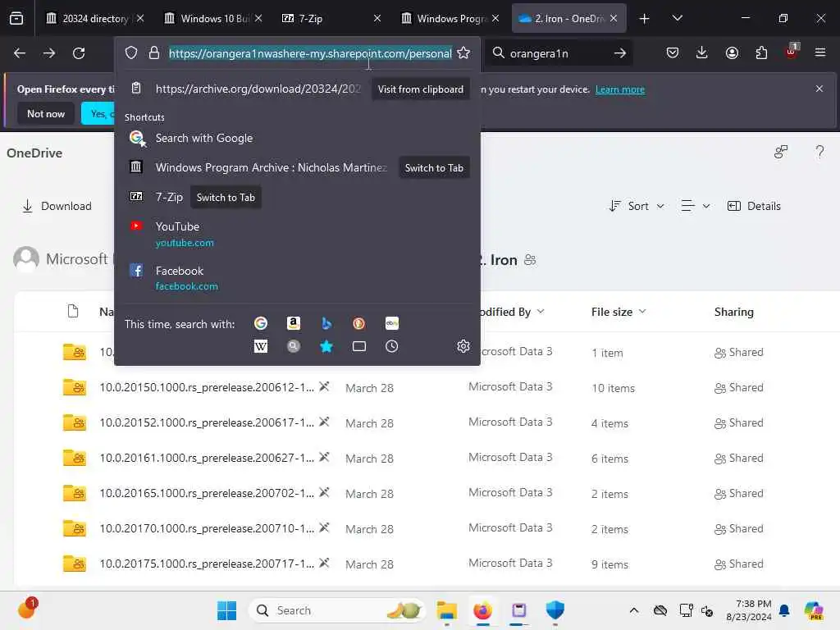Expand the Modified By column menu
This screenshot has height=630, width=840.
click(x=541, y=312)
